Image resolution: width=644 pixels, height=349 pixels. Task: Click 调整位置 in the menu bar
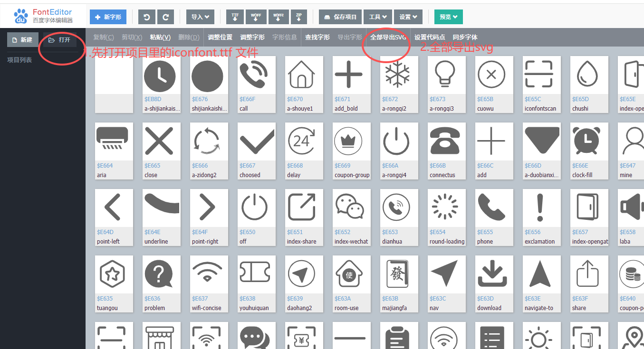pyautogui.click(x=220, y=37)
